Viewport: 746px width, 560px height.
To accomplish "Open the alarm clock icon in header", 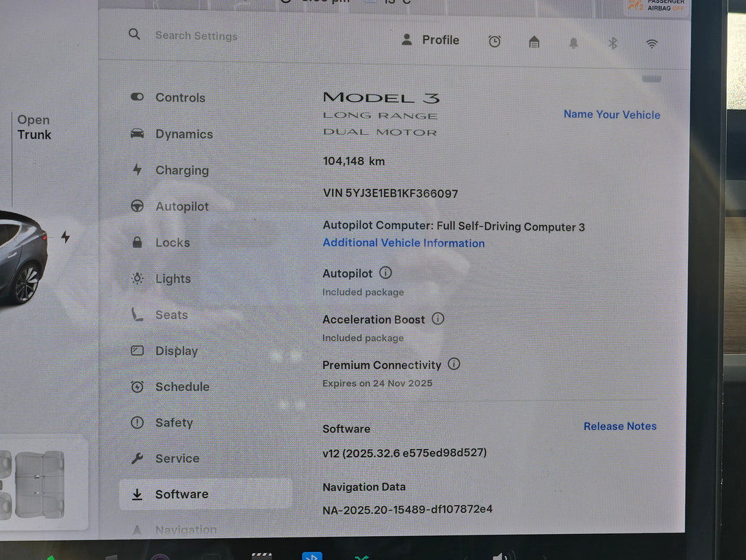I will tap(494, 42).
